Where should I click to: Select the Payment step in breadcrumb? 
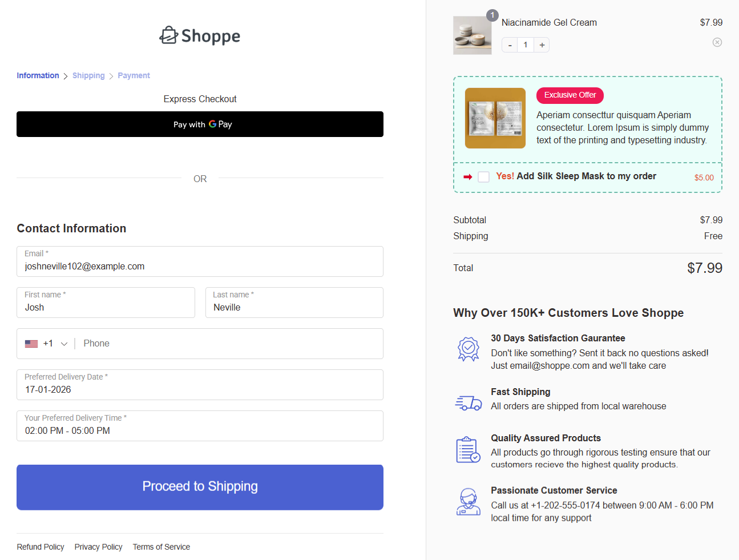(134, 75)
